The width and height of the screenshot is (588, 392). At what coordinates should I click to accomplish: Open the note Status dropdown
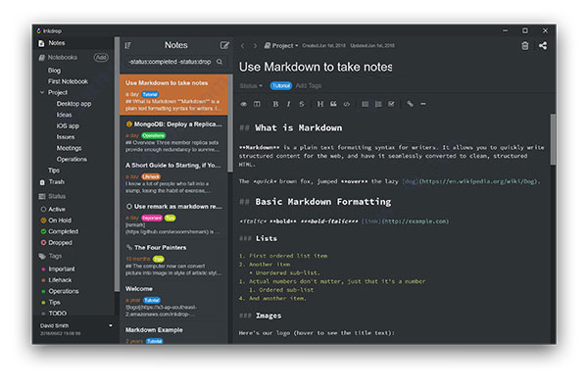pyautogui.click(x=251, y=86)
